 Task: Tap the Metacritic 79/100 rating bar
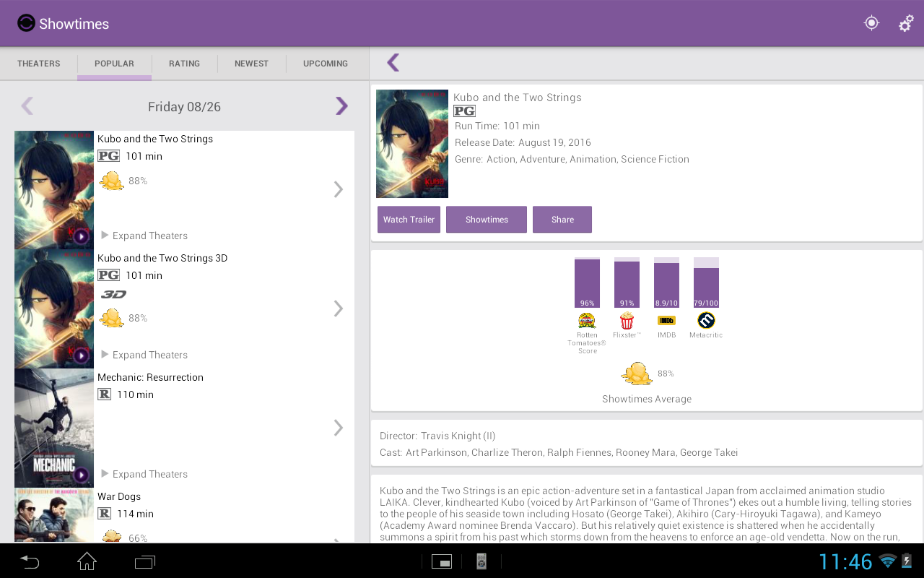tap(706, 282)
